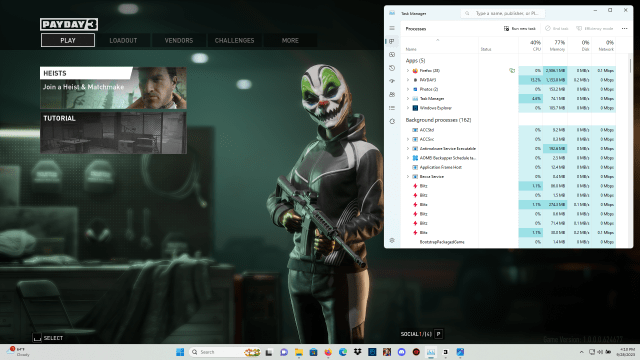Expand the PAYDAY3 process group
Screen dimensions: 640x360
407,80
